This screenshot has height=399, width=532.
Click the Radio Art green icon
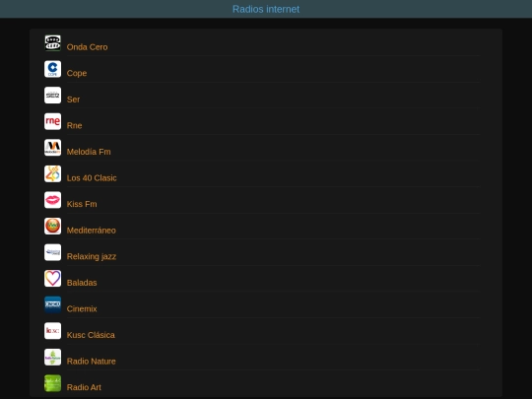52,383
